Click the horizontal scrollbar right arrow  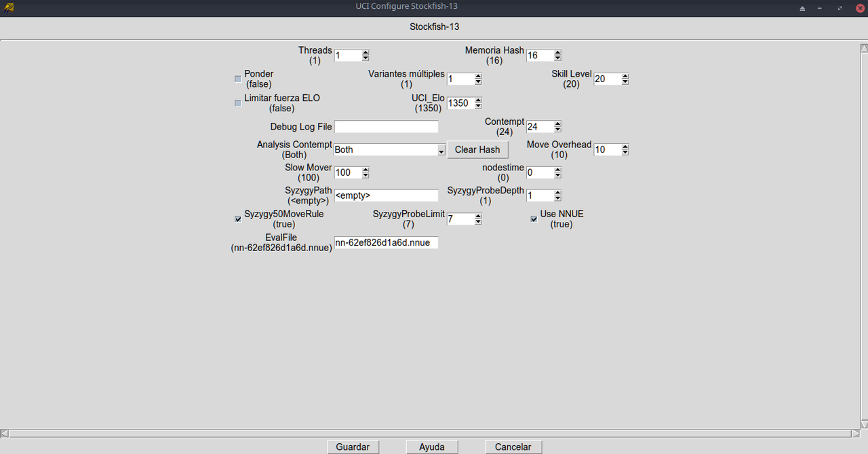tap(855, 433)
